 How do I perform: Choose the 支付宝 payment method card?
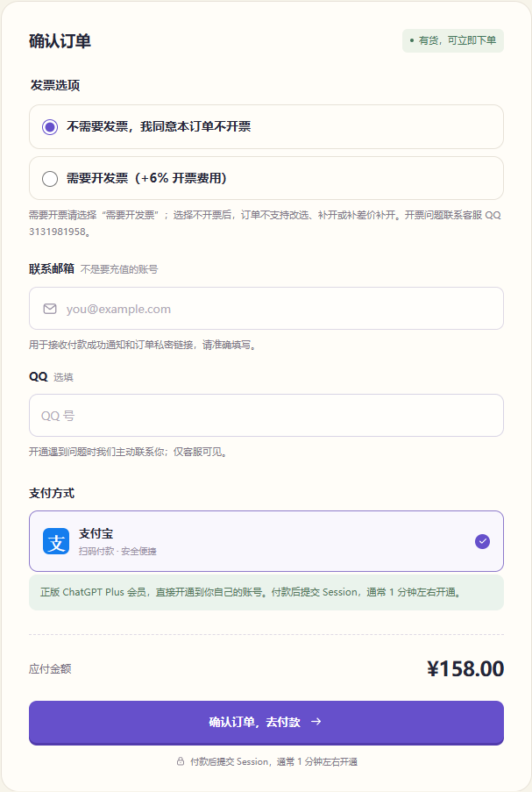coord(266,541)
